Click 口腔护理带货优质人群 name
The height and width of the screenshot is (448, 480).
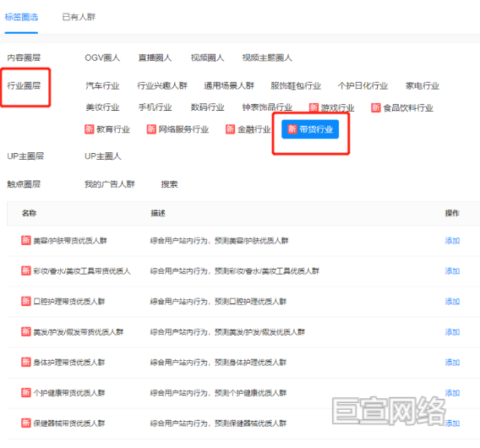(x=69, y=302)
